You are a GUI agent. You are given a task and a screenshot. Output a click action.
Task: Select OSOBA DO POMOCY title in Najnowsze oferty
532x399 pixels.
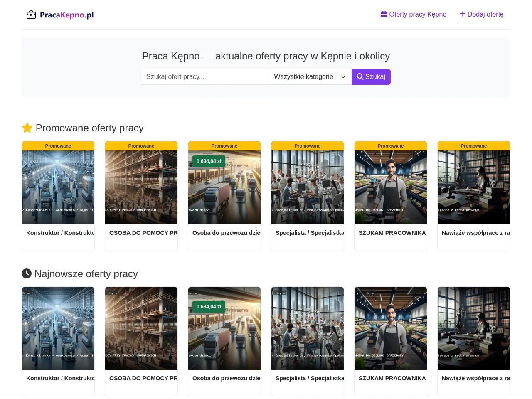[143, 378]
